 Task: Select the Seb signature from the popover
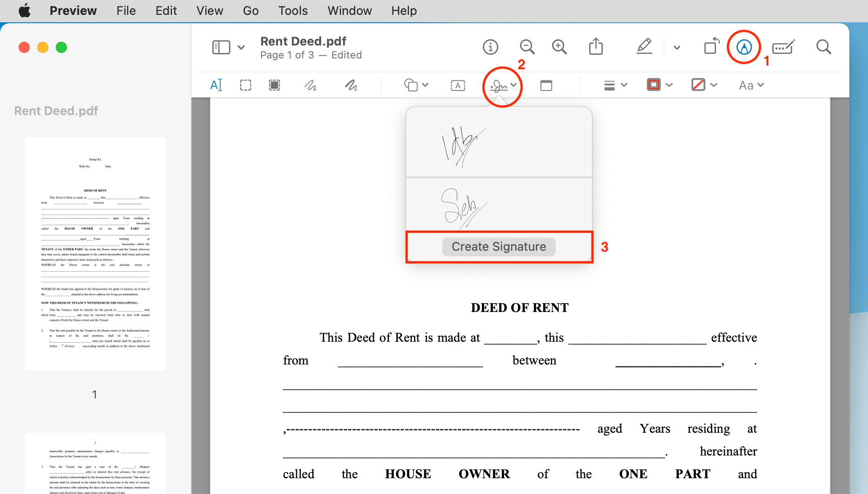point(499,206)
